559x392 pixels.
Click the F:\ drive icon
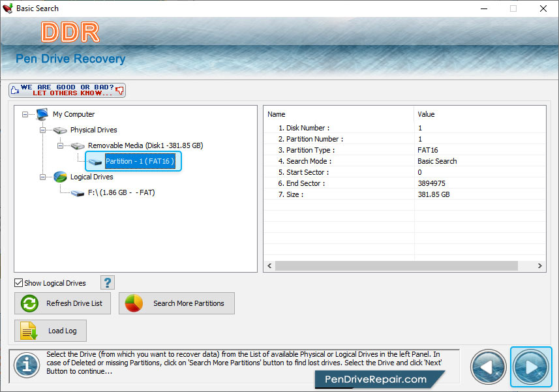pos(78,193)
